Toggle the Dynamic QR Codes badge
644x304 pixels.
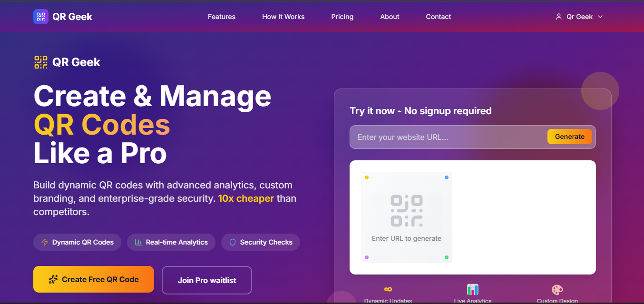[x=77, y=242]
